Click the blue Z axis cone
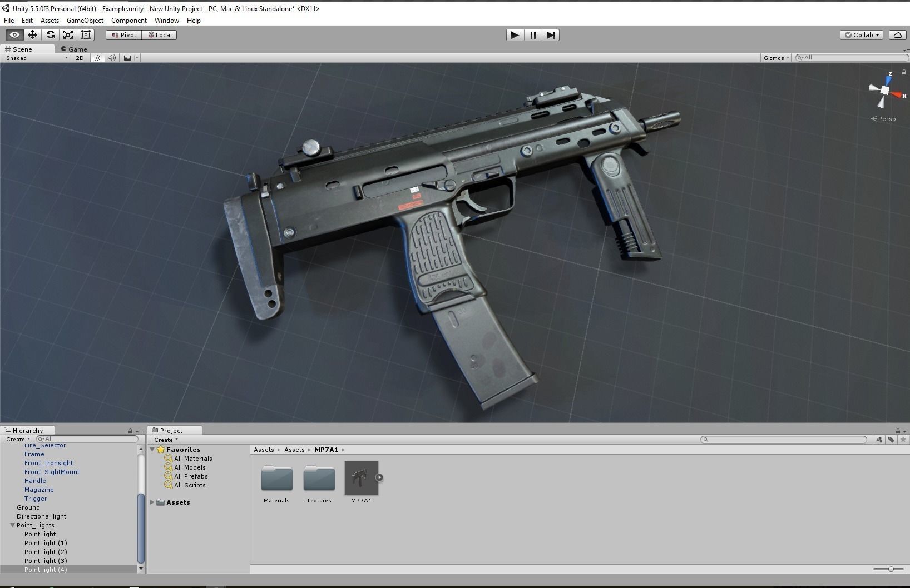The height and width of the screenshot is (588, 910). click(x=888, y=81)
